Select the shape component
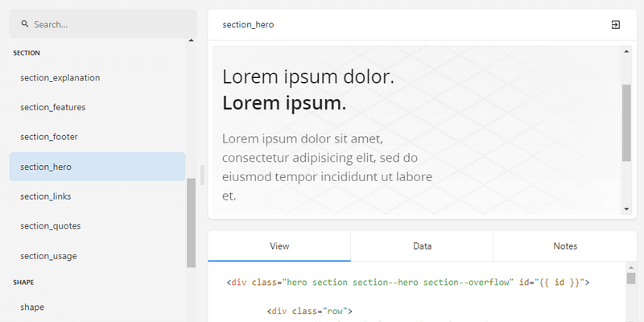644x322 pixels. coord(32,307)
